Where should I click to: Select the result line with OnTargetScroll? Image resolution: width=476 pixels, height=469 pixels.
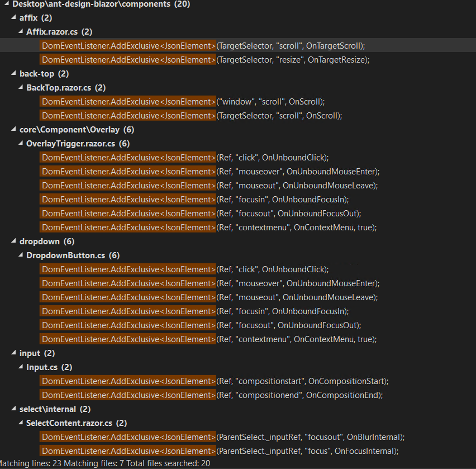(x=238, y=46)
